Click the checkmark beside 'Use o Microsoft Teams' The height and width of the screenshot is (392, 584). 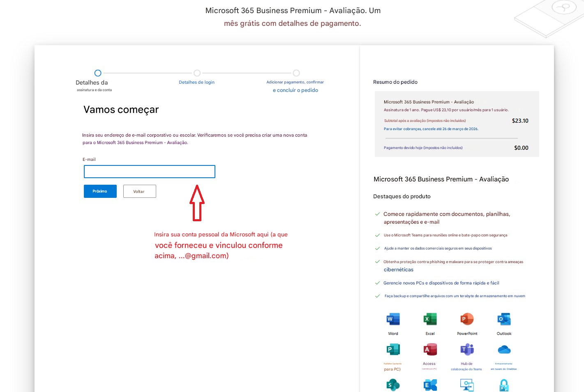(377, 235)
